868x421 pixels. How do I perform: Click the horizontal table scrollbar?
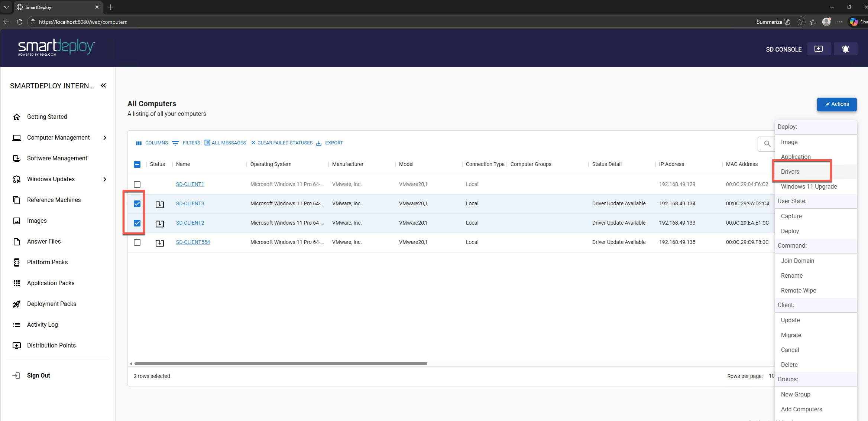(x=281, y=364)
